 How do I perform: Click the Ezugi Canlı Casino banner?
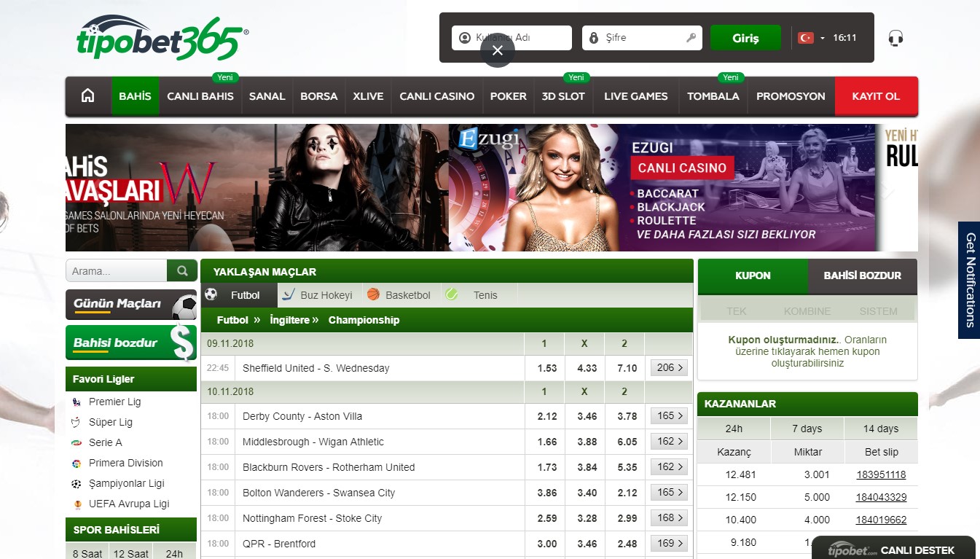(x=663, y=187)
